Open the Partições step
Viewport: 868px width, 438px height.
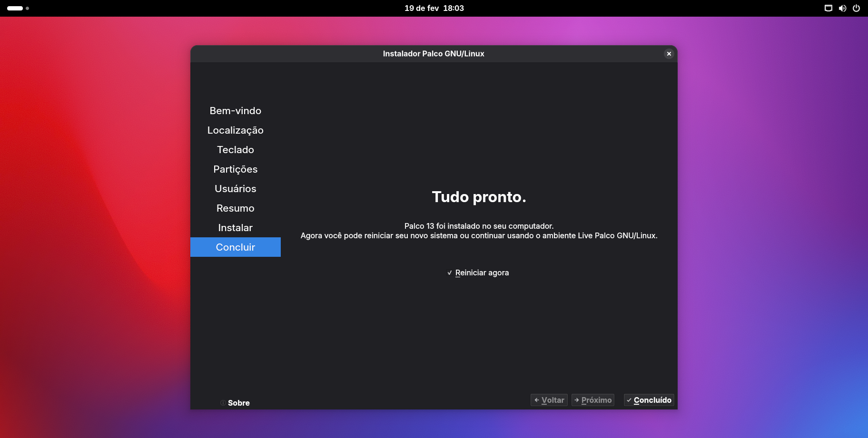pos(235,169)
